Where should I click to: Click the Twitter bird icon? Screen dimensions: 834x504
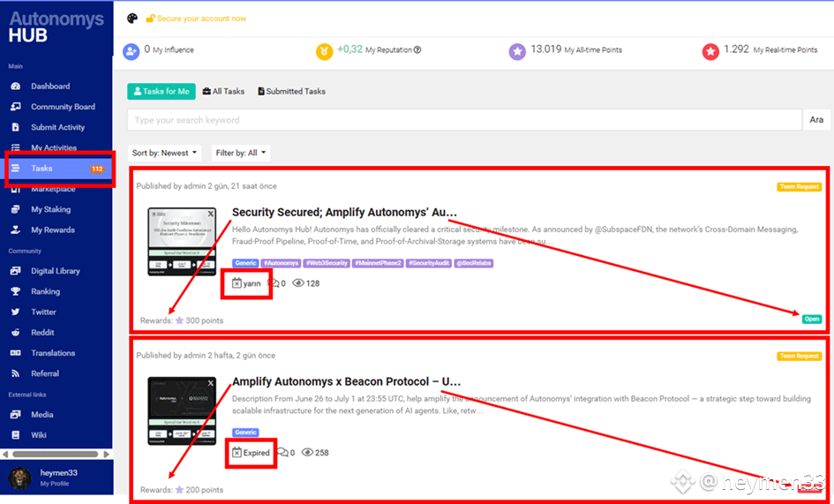point(15,312)
